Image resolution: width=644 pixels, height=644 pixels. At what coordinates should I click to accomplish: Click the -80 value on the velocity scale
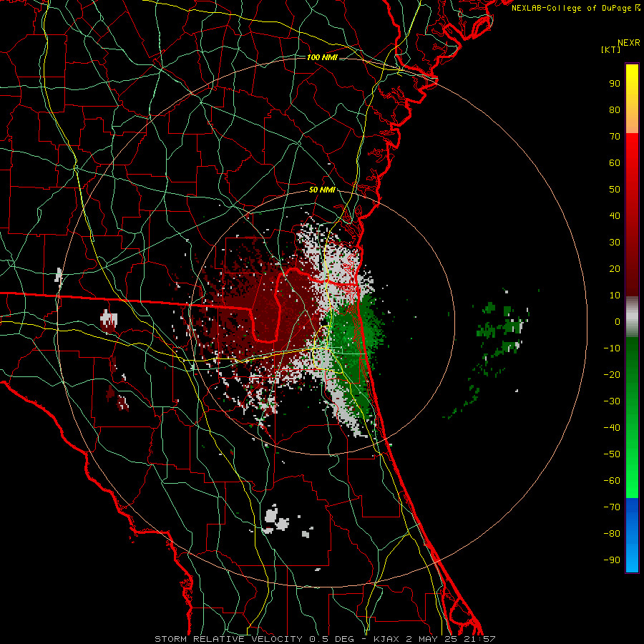[x=612, y=534]
